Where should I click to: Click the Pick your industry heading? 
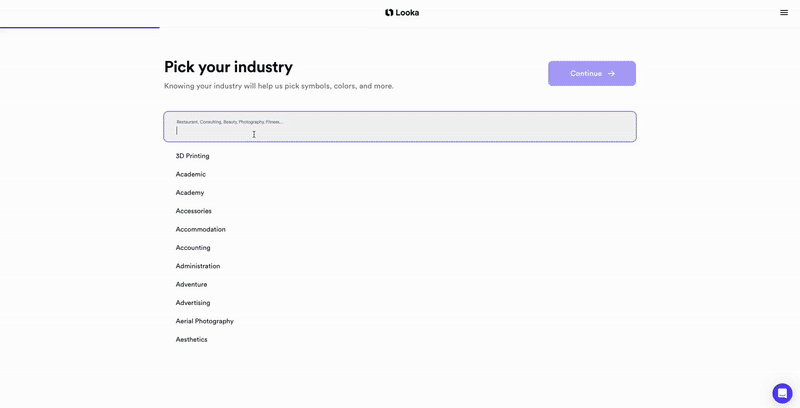coord(228,67)
